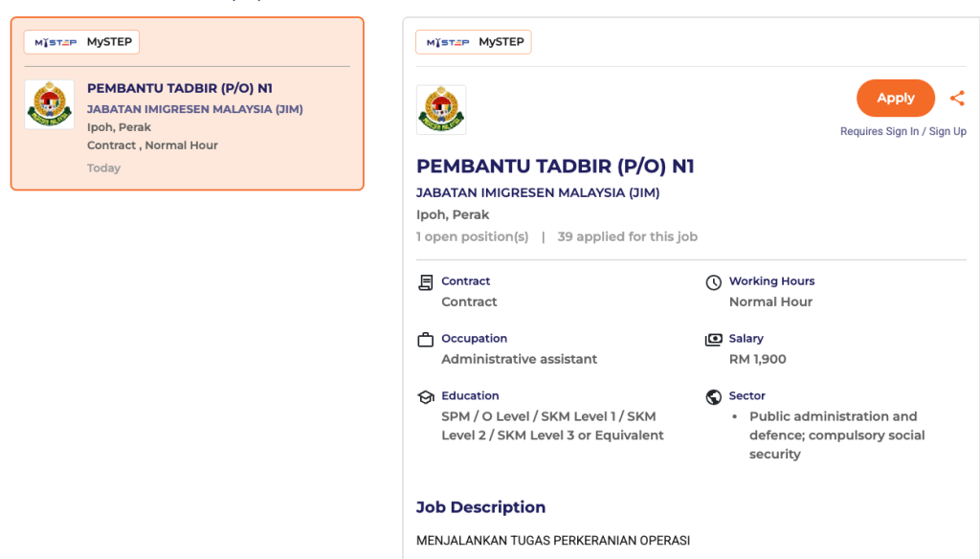Click the Occupation briefcase icon

point(426,340)
